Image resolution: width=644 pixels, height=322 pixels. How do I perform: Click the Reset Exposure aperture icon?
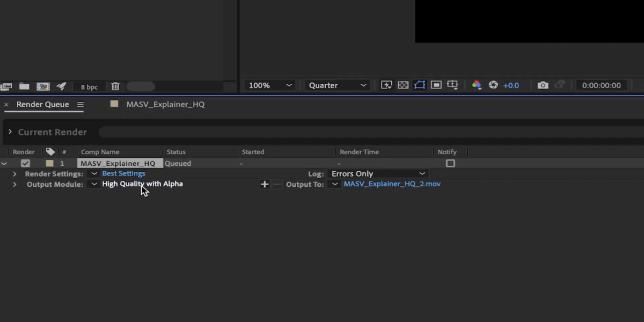tap(493, 85)
